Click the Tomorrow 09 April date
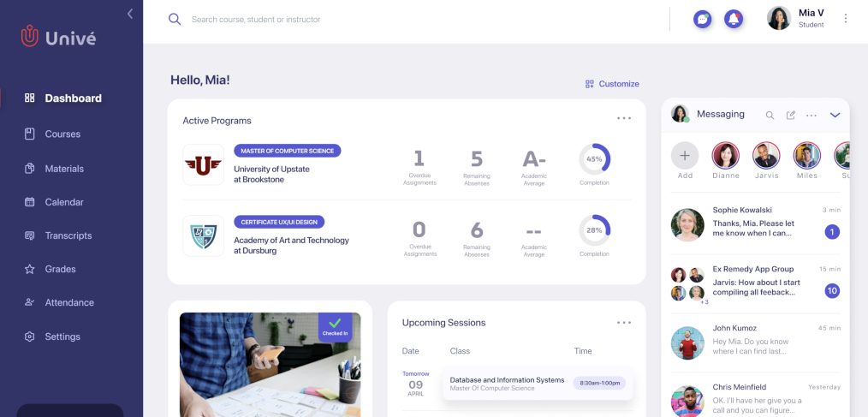The image size is (868, 417). 416,384
